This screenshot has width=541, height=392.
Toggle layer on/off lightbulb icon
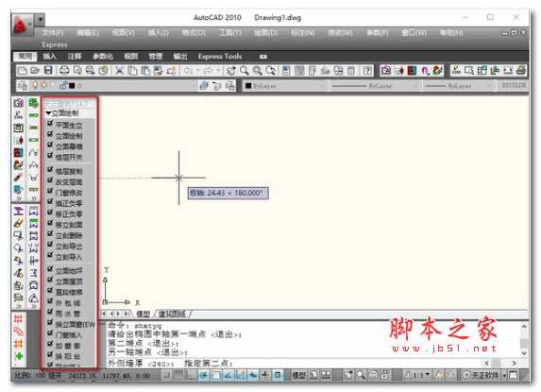(x=35, y=85)
